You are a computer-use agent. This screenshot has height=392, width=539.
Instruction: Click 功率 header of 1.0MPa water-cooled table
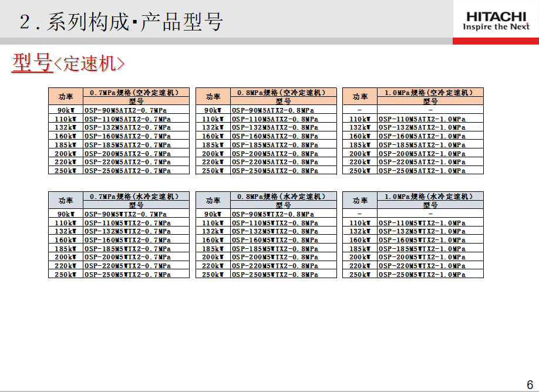360,200
